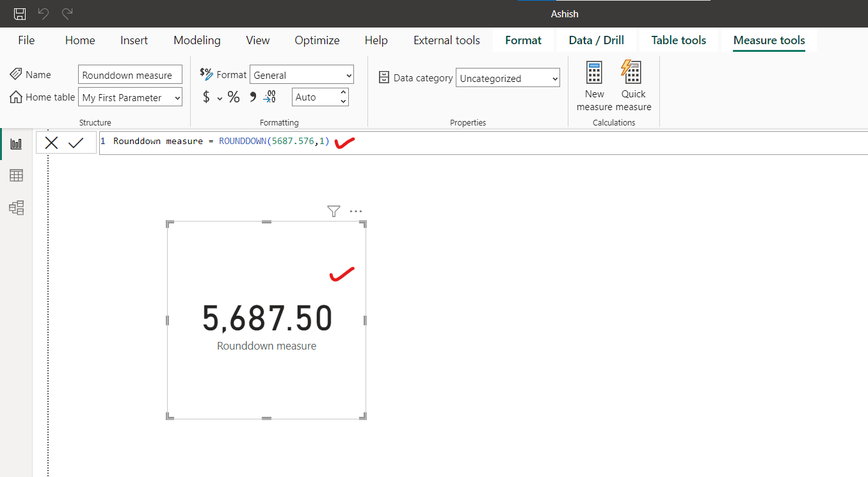
Task: Save the report using the Save icon
Action: tap(19, 13)
